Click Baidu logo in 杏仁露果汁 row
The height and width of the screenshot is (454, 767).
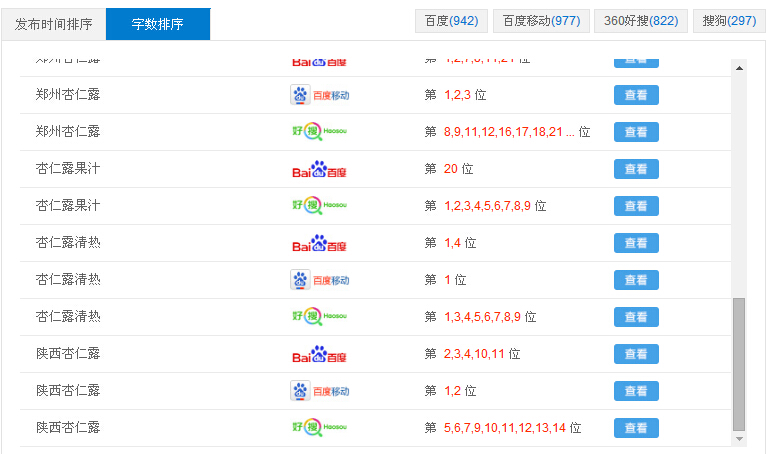pos(319,169)
